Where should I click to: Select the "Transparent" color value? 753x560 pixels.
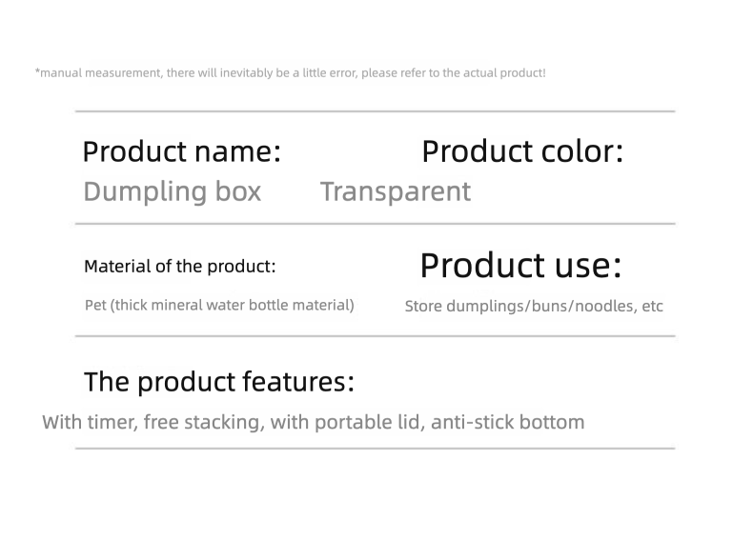(x=395, y=191)
